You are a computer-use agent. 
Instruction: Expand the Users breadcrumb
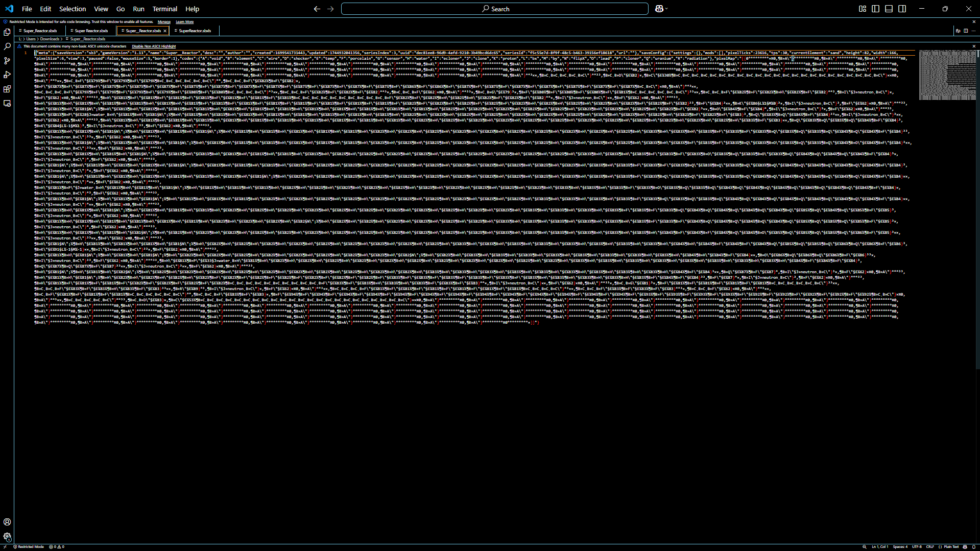click(31, 39)
